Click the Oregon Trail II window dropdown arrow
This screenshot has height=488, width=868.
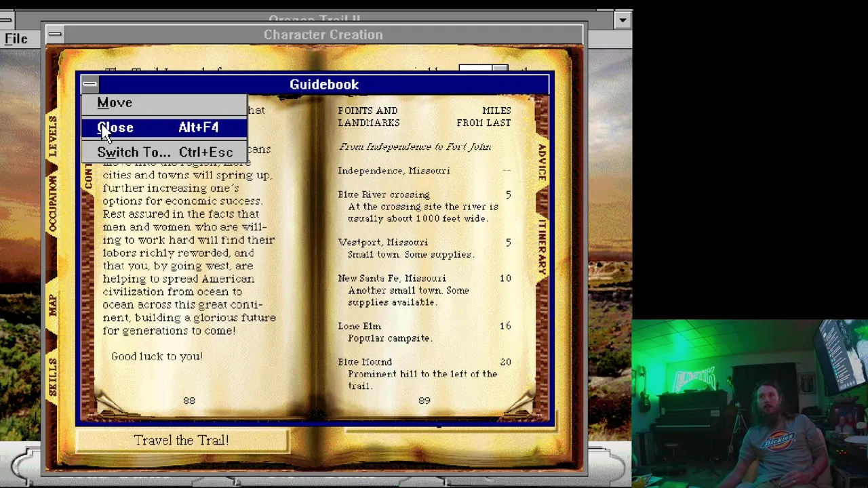pyautogui.click(x=623, y=20)
